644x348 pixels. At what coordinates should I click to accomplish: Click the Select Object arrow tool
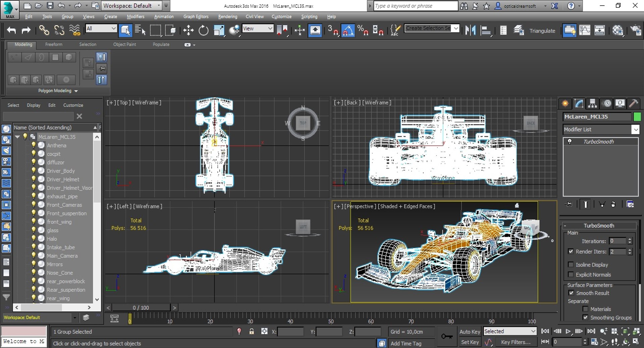(x=125, y=30)
